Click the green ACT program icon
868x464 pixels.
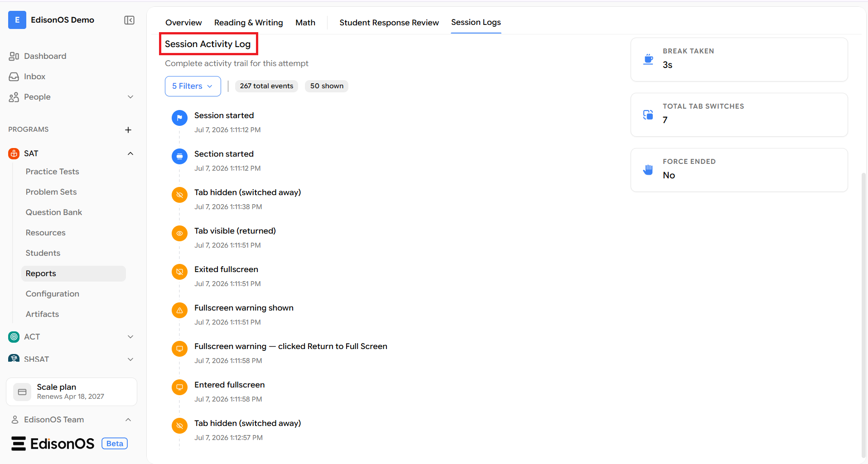[x=14, y=337]
